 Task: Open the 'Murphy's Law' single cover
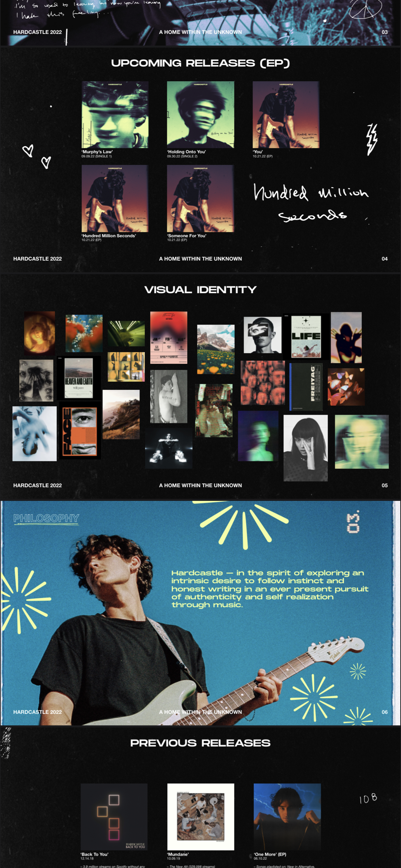coord(115,114)
